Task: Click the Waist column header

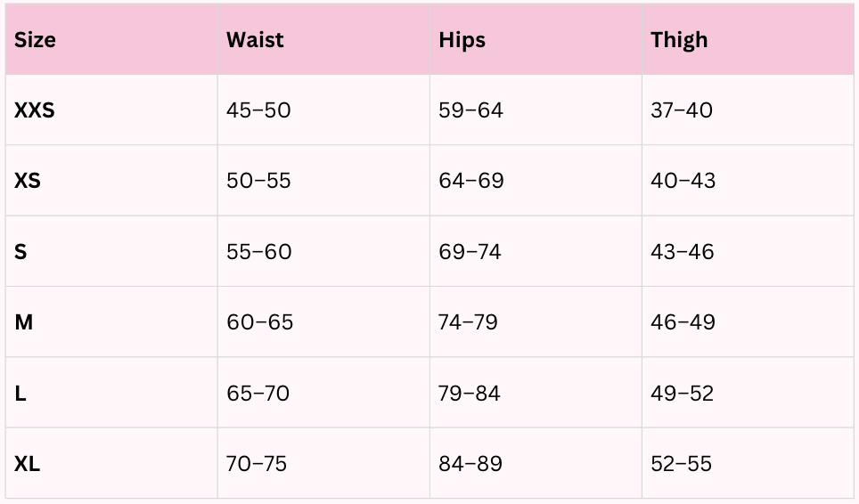Action: (255, 40)
